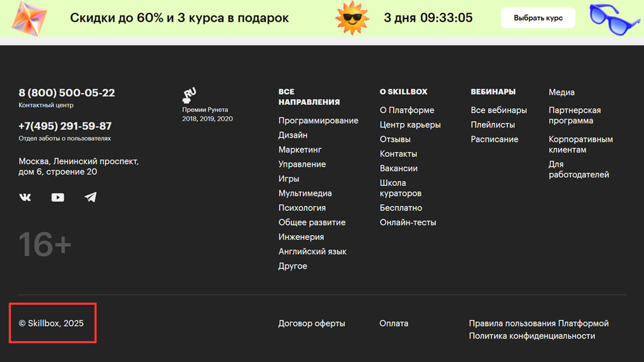Click the Runet Prize logo icon
Image resolution: width=644 pixels, height=362 pixels.
[x=189, y=95]
